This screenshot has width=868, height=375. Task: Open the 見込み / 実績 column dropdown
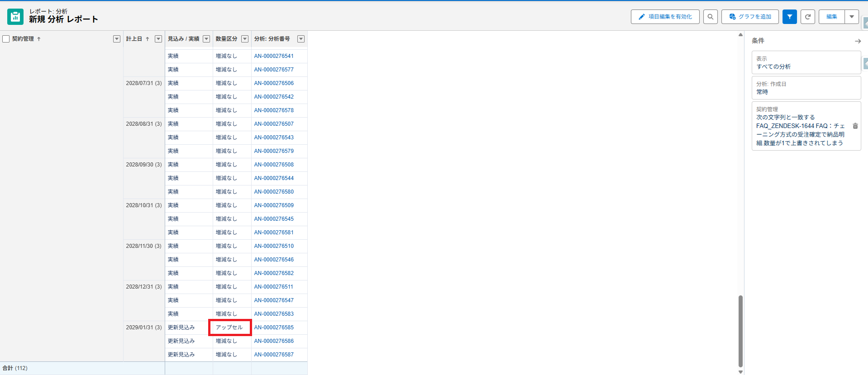(x=206, y=39)
